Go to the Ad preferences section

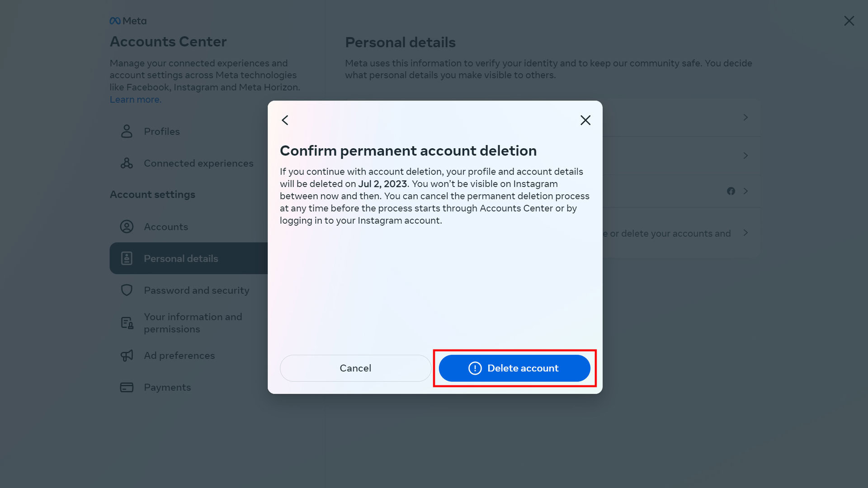click(179, 356)
